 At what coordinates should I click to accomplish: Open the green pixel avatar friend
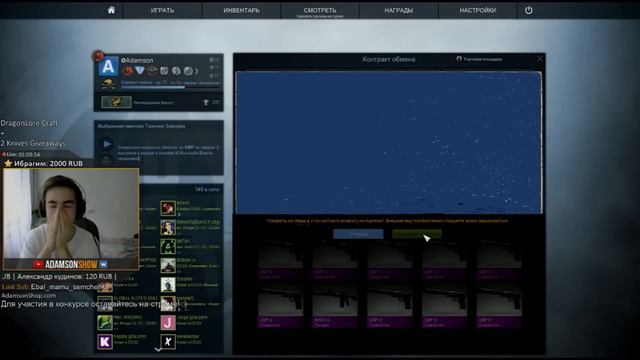click(168, 246)
